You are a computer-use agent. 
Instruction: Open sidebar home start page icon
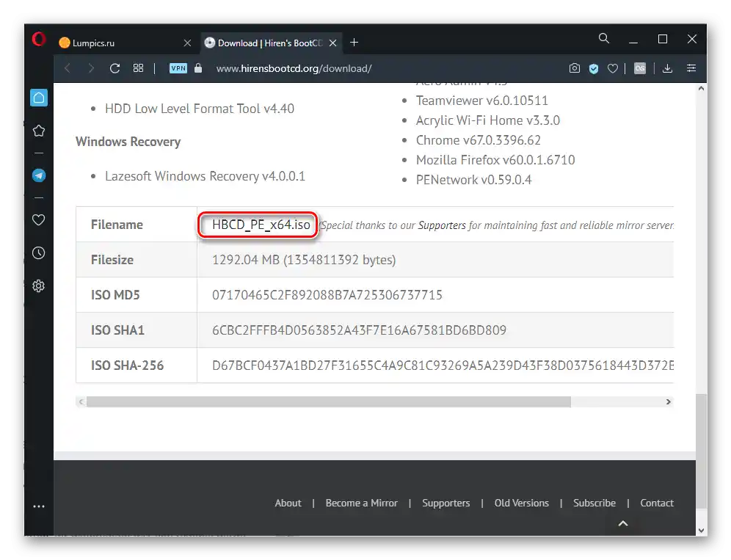(39, 98)
